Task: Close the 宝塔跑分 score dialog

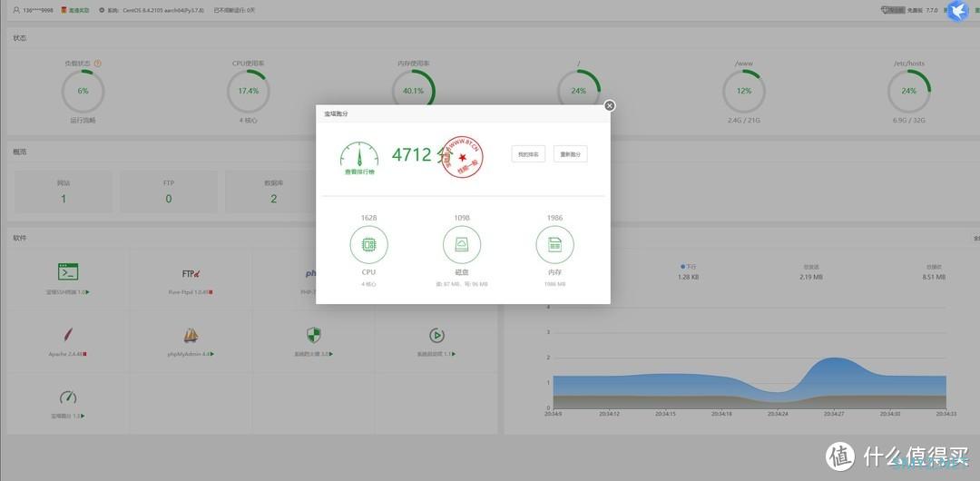Action: [x=610, y=105]
